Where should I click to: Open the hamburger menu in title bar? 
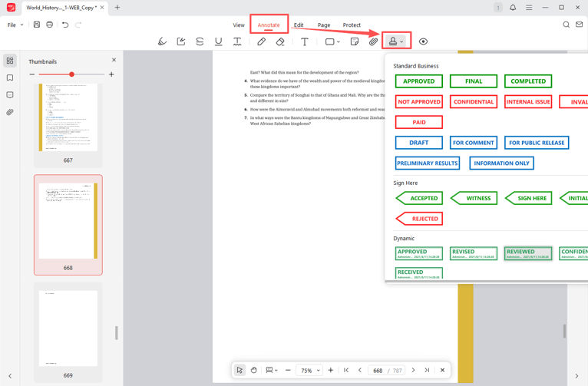[x=529, y=8]
